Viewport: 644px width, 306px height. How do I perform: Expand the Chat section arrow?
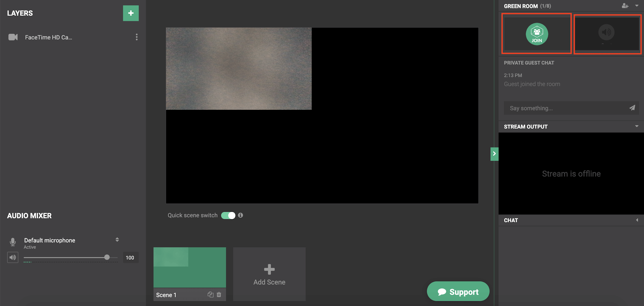click(x=637, y=220)
